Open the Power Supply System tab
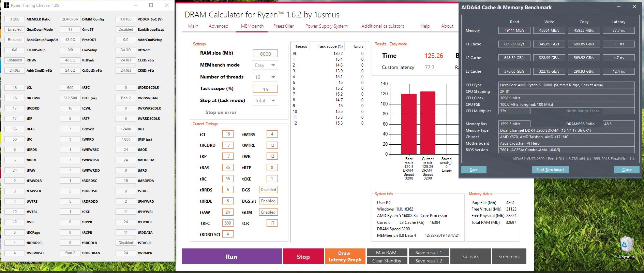The width and height of the screenshot is (644, 273). [x=327, y=26]
